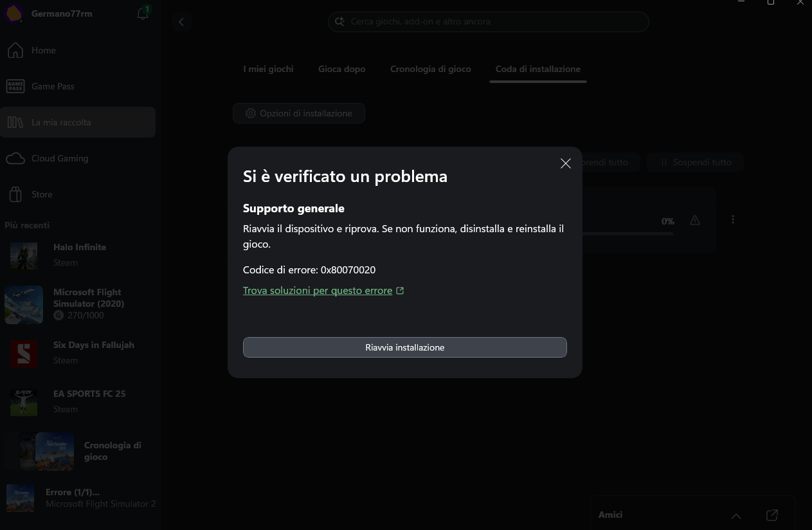Image resolution: width=812 pixels, height=530 pixels.
Task: Close the error dialog with X
Action: point(566,163)
